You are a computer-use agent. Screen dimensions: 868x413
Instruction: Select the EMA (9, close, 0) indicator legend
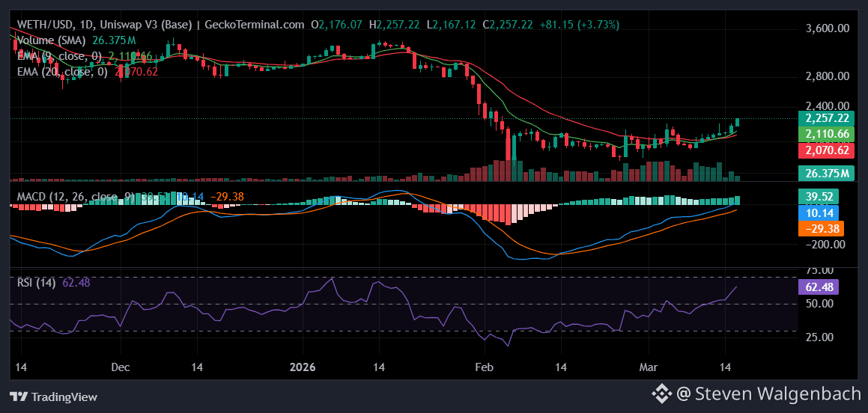(x=60, y=56)
